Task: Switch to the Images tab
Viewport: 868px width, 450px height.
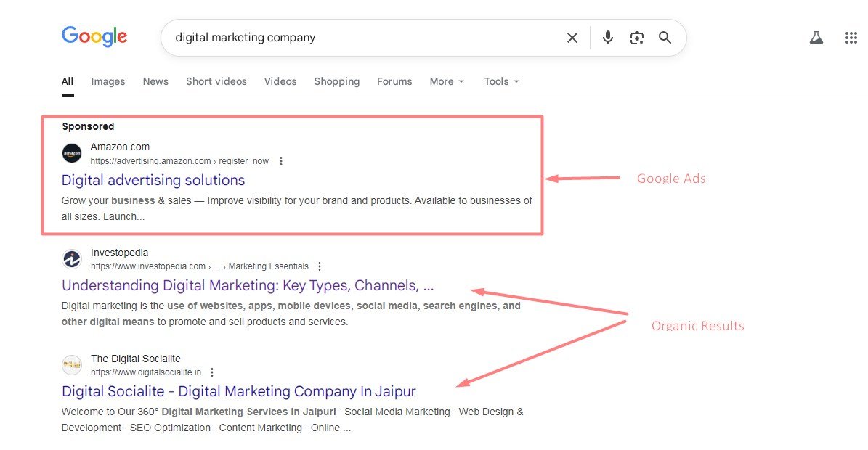Action: (108, 81)
